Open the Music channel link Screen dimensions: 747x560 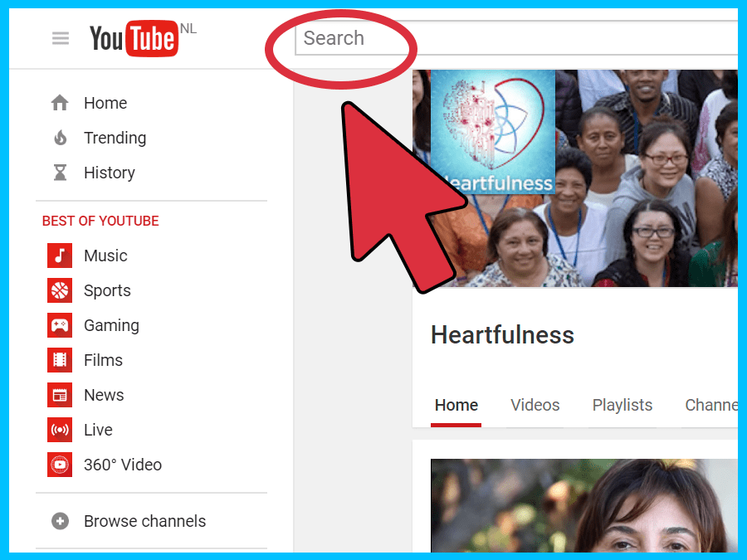[x=105, y=256]
